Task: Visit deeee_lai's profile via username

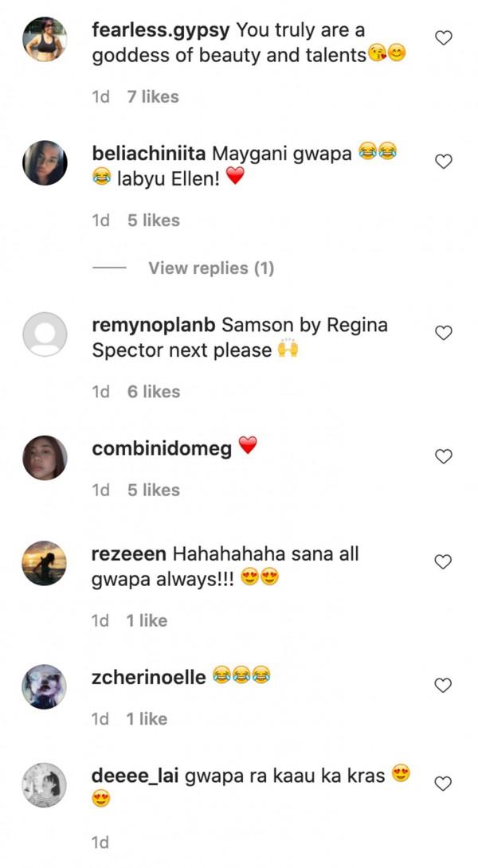Action: point(135,776)
